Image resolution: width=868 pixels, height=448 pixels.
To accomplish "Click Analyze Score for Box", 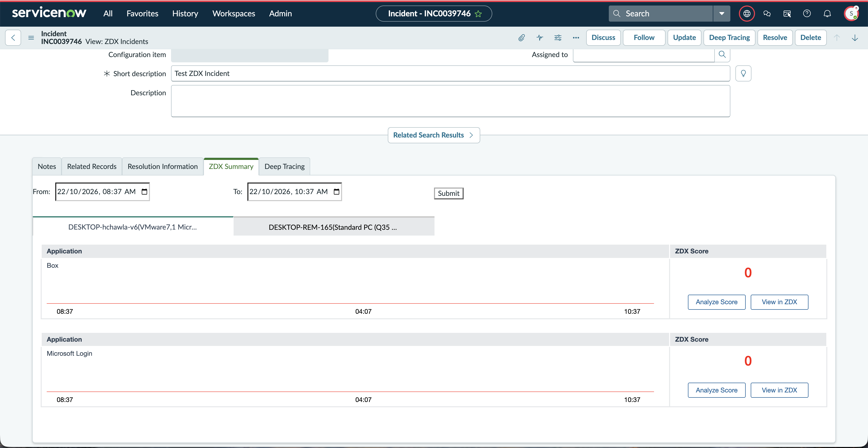I will [716, 302].
